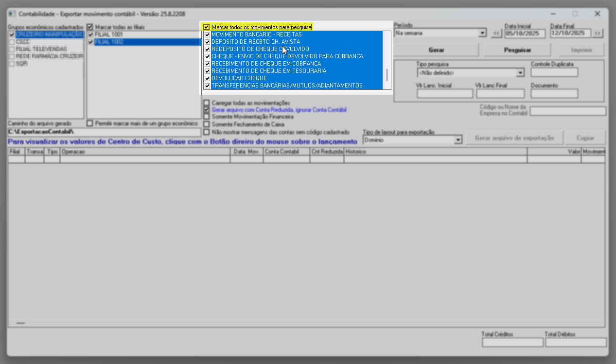Image resolution: width=616 pixels, height=364 pixels.
Task: Enable 'Permitir marcar mais de um grupo econômico'
Action: pyautogui.click(x=90, y=123)
